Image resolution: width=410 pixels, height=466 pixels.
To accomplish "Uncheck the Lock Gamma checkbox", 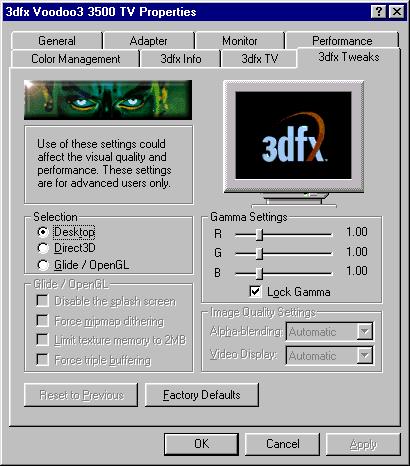I will click(255, 292).
